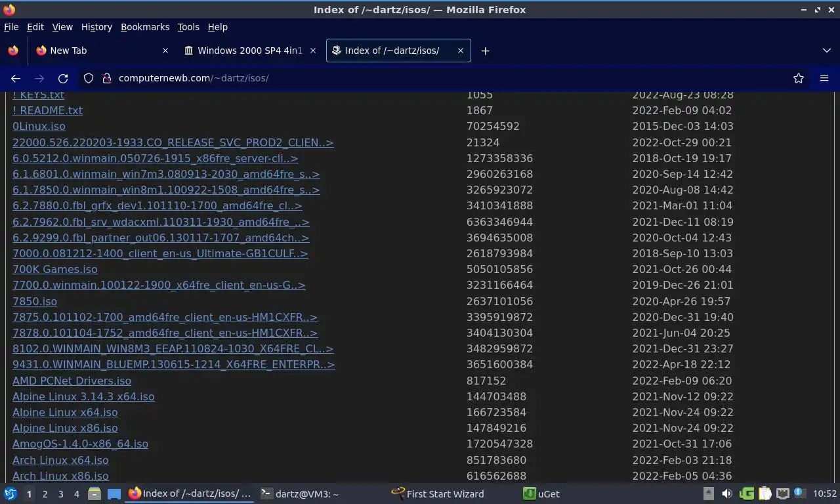Open the Help menu
Image resolution: width=840 pixels, height=504 pixels.
point(218,27)
